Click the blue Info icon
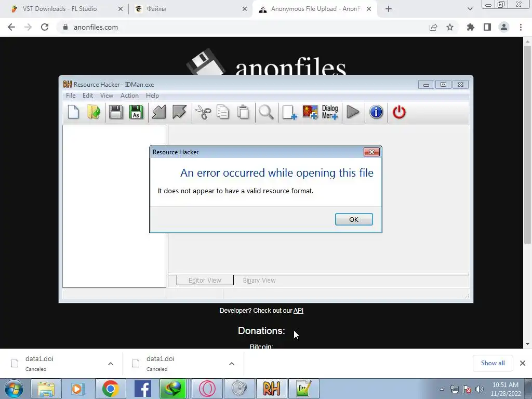This screenshot has width=532, height=399. pos(376,112)
